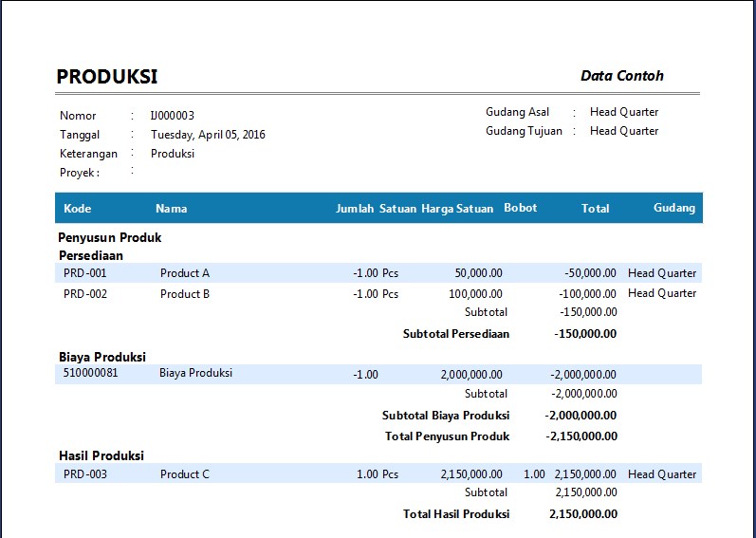The width and height of the screenshot is (756, 538).
Task: Click the PRD-003 code cell
Action: tap(85, 474)
